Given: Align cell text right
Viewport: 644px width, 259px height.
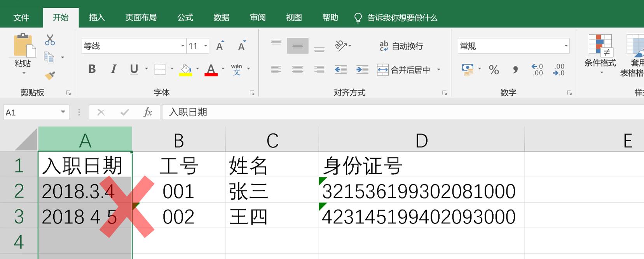Looking at the screenshot, I should [319, 70].
